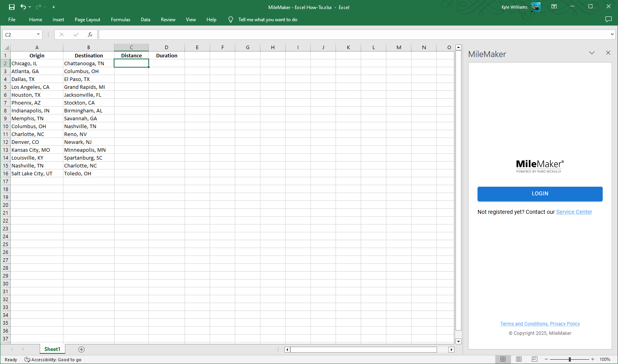The height and width of the screenshot is (364, 618).
Task: Open the Name Box dropdown arrow
Action: click(x=38, y=35)
